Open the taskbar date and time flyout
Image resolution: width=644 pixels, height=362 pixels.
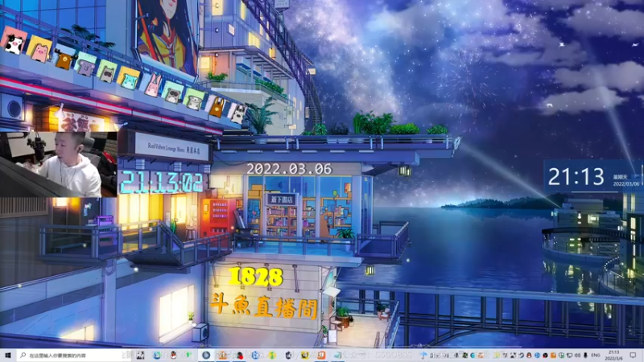pyautogui.click(x=613, y=355)
